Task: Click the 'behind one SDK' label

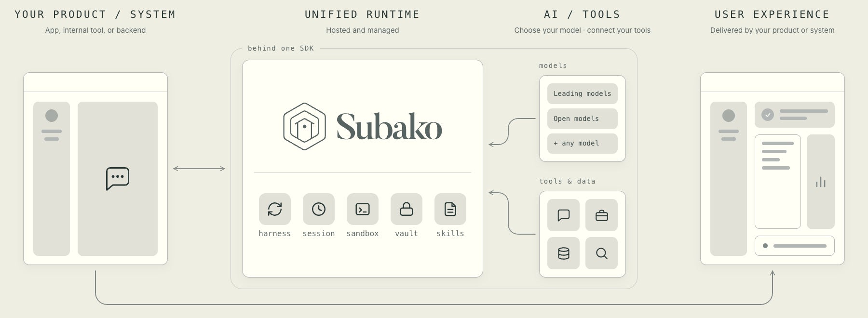Action: pos(281,48)
